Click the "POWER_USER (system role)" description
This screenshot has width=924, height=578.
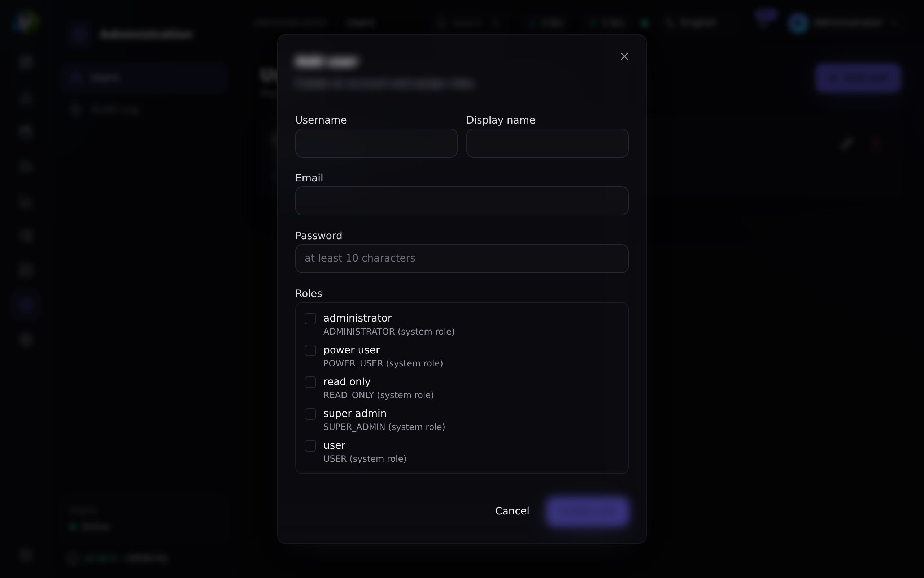tap(383, 363)
